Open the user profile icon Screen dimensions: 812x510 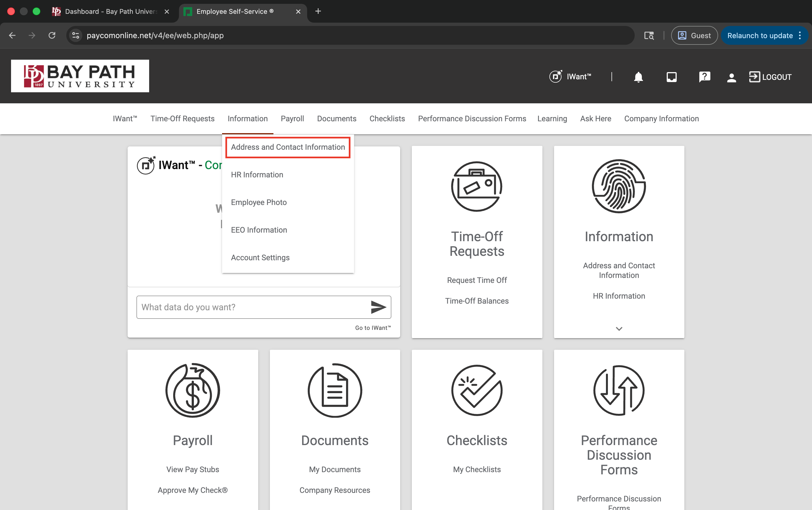point(731,77)
